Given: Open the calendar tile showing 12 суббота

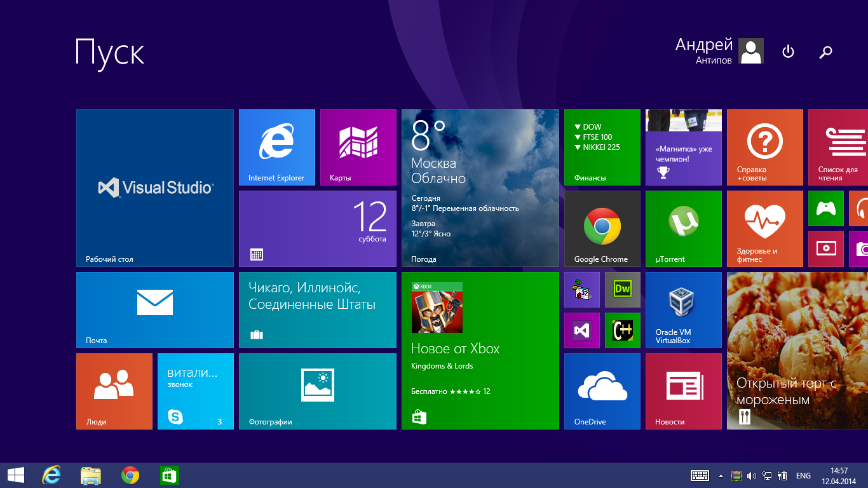Looking at the screenshot, I should tap(318, 229).
